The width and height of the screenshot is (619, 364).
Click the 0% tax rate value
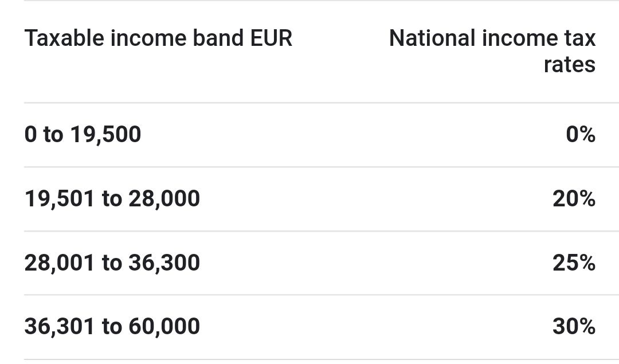(x=580, y=135)
